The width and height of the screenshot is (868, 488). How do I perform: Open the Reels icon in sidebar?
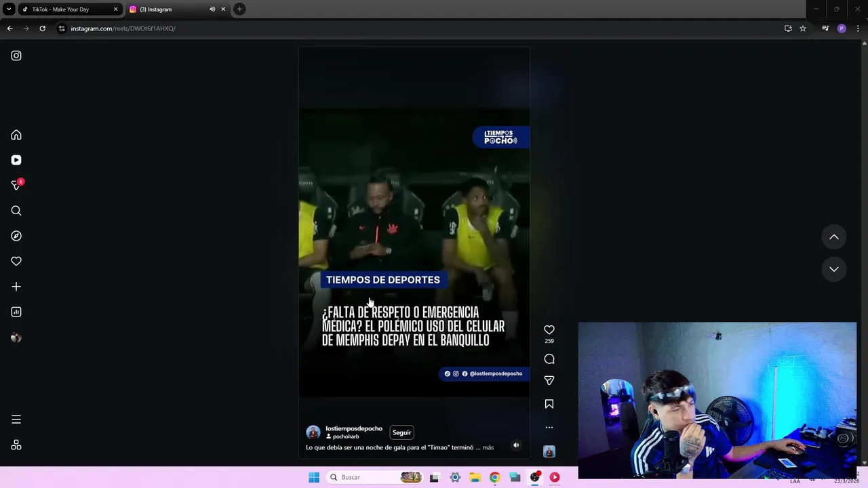point(16,160)
